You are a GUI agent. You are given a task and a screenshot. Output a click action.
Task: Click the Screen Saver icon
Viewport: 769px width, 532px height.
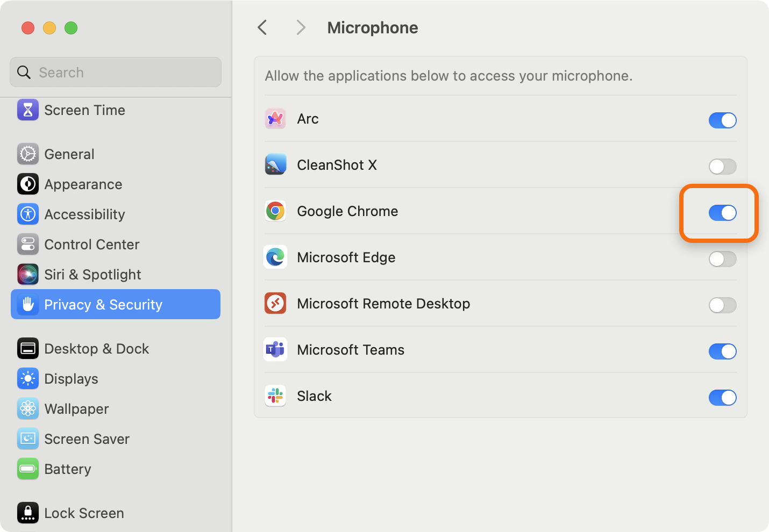[28, 438]
